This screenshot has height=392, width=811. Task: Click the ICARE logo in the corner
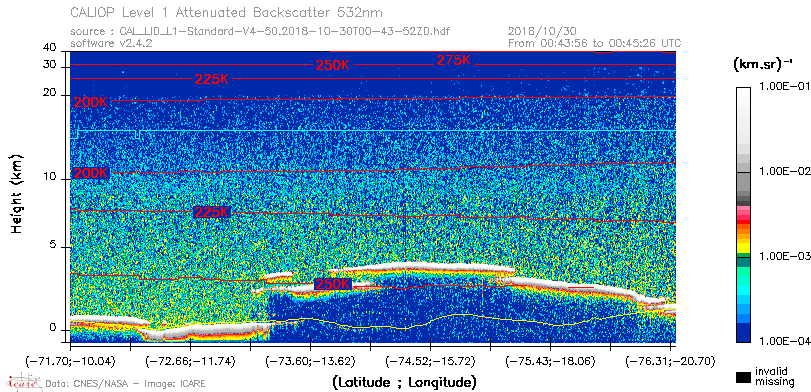23,382
